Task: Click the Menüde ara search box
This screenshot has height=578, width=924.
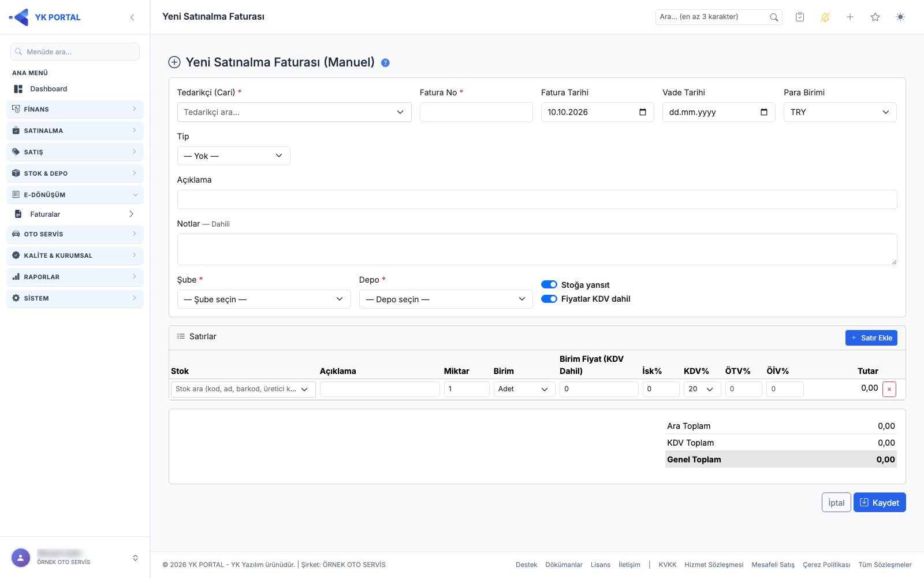Action: tap(75, 52)
